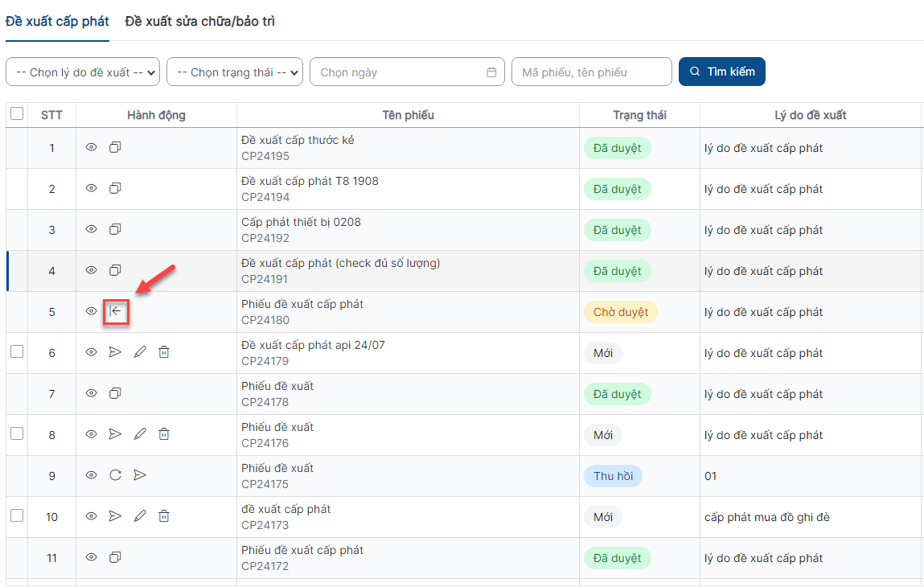This screenshot has height=587, width=924.
Task: Click 'Cấp phát thiết bị 0208' request name
Action: [x=301, y=222]
